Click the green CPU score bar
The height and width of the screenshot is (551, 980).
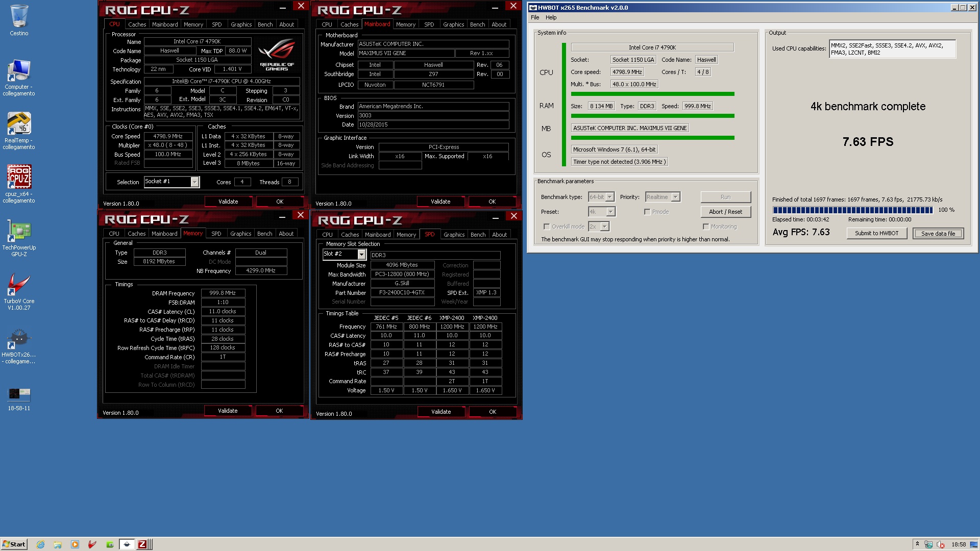click(x=652, y=94)
